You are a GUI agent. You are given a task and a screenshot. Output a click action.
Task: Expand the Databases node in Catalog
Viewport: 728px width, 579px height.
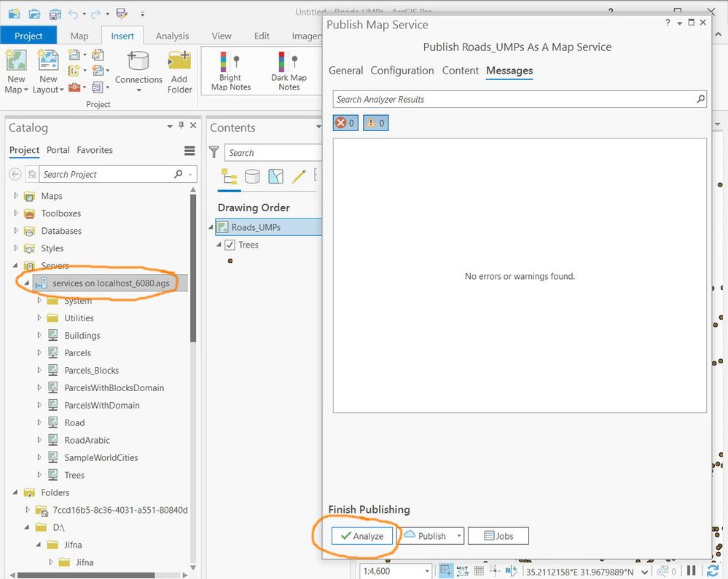(x=16, y=231)
